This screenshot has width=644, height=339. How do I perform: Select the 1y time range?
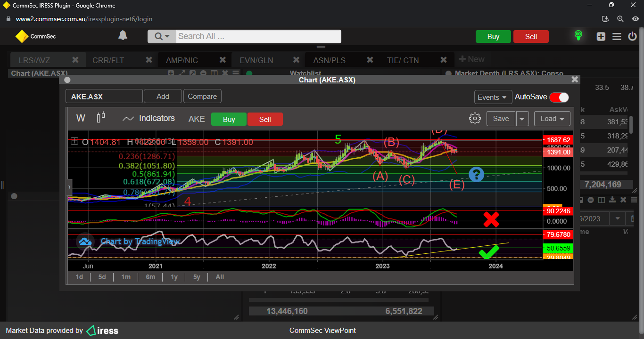click(x=174, y=277)
